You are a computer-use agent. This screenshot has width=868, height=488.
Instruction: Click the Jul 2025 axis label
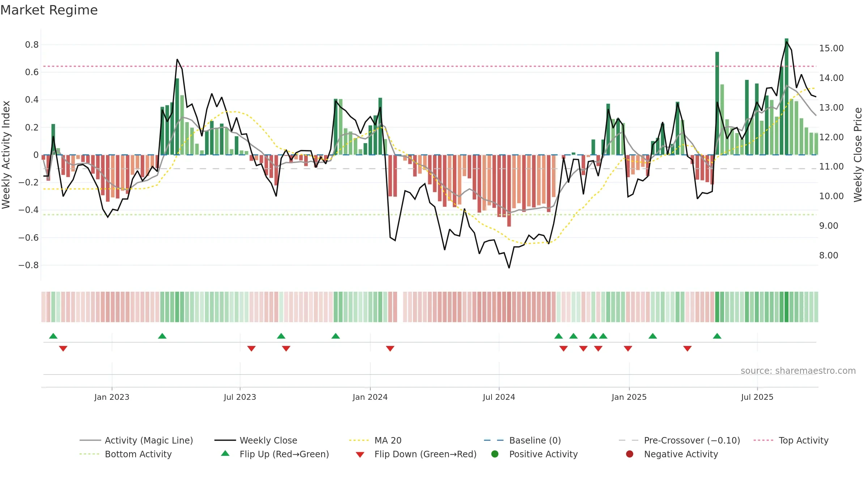tap(757, 397)
